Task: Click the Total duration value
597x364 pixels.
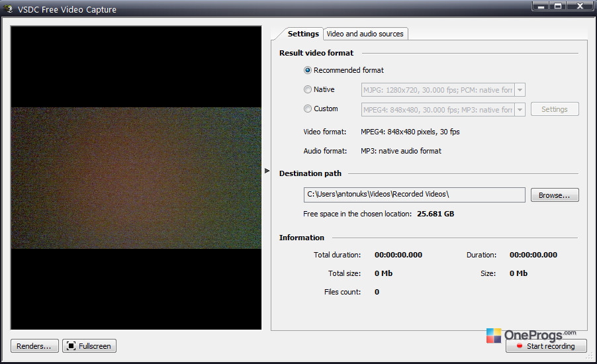Action: (398, 255)
